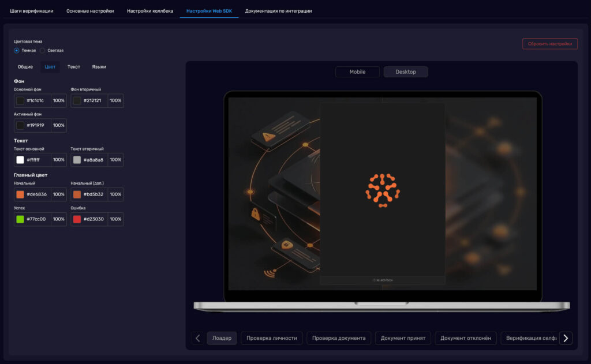
Task: Edit the #de6836 hex value field
Action: [x=38, y=194]
